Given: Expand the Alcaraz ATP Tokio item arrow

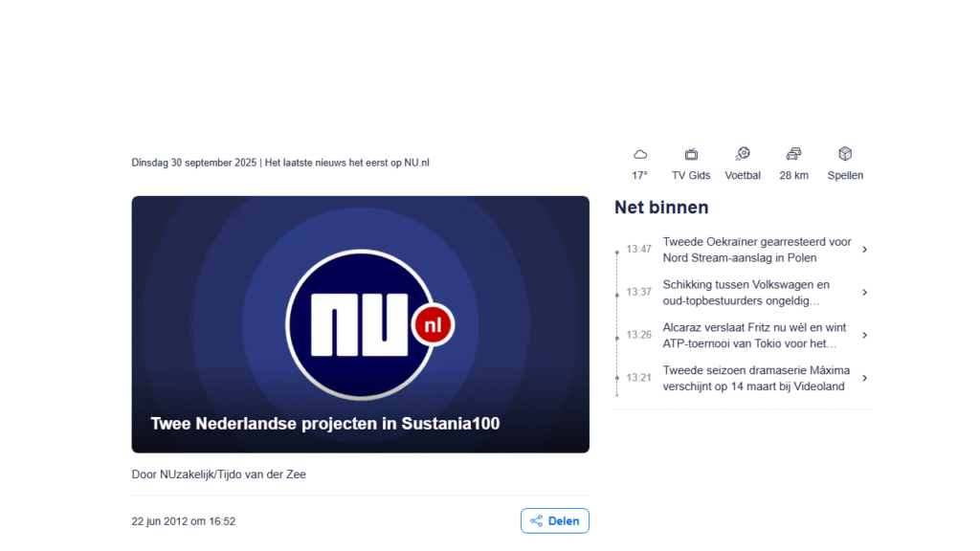Looking at the screenshot, I should point(864,336).
